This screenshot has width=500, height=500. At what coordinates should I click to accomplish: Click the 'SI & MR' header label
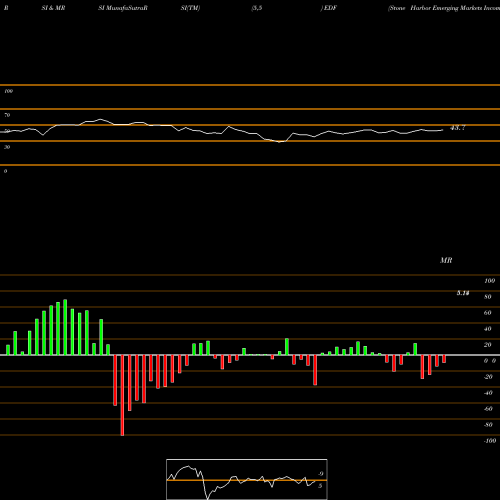click(x=53, y=8)
